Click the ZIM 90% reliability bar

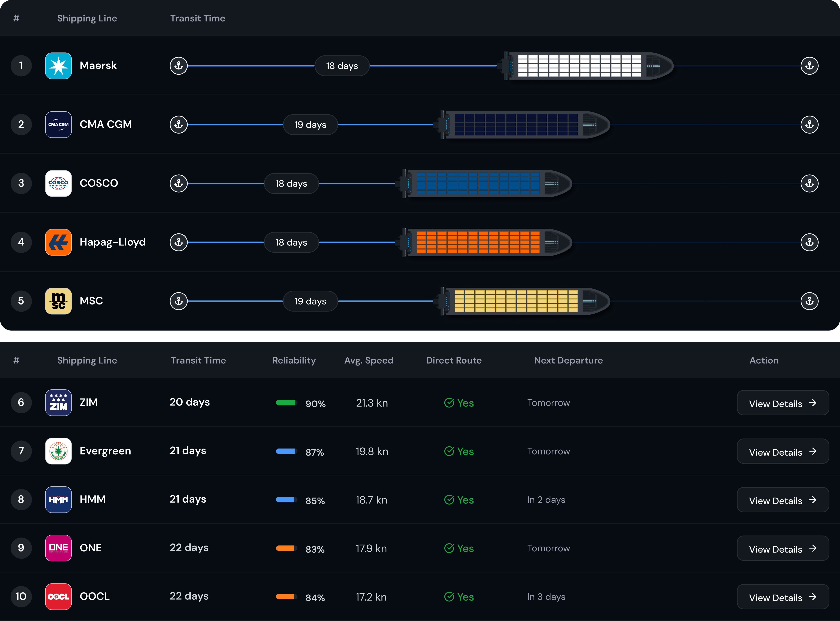click(286, 403)
